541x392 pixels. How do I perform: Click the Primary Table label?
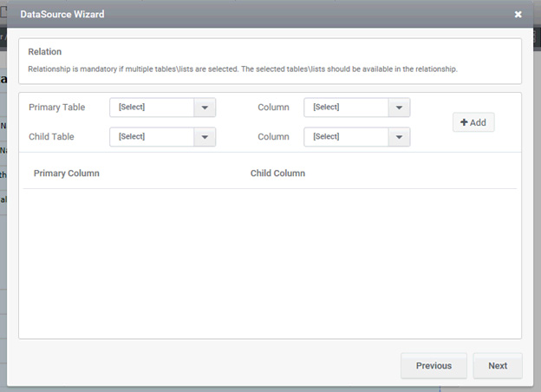(56, 108)
